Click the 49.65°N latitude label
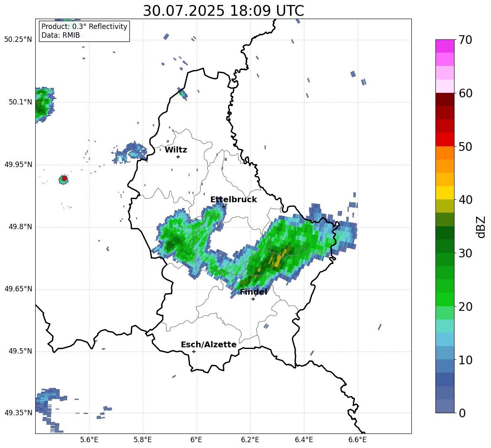This screenshot has width=491, height=448. pyautogui.click(x=18, y=289)
